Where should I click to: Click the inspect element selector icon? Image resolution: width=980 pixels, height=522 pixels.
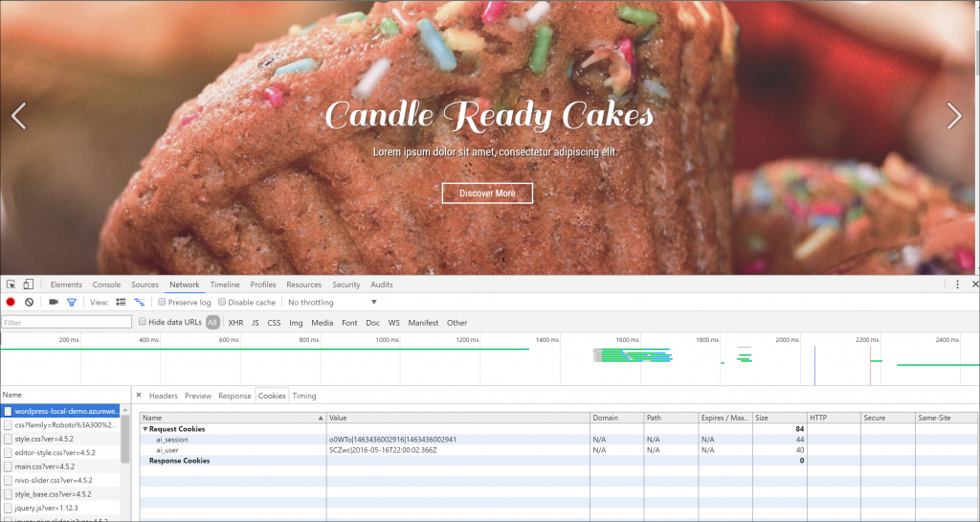pos(11,284)
